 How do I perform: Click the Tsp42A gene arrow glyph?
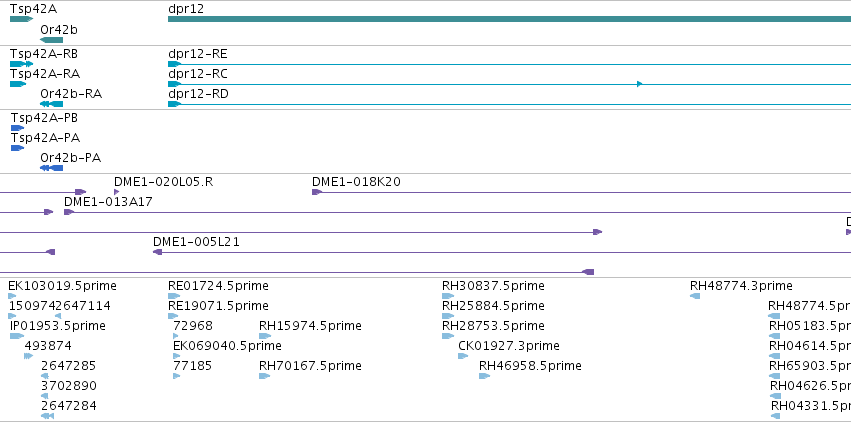21,19
